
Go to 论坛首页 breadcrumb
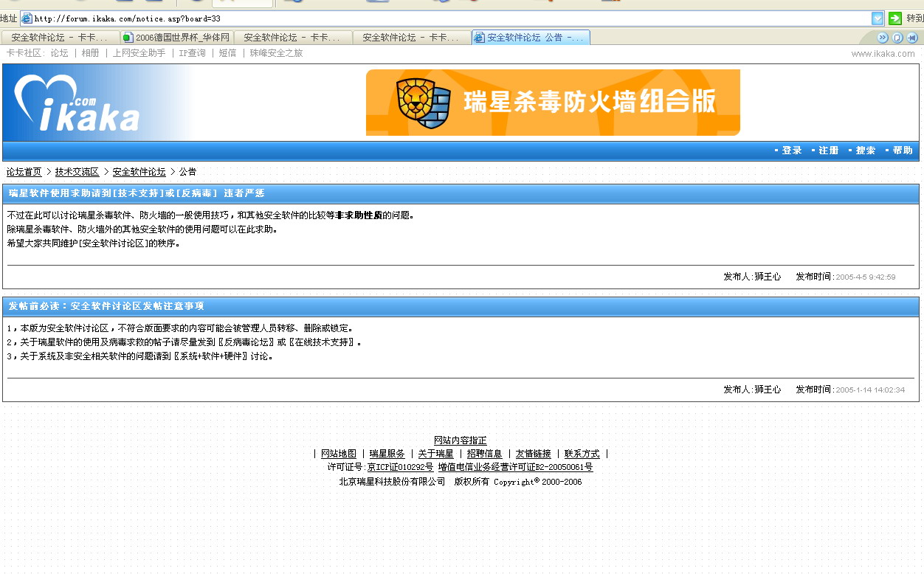tap(24, 172)
